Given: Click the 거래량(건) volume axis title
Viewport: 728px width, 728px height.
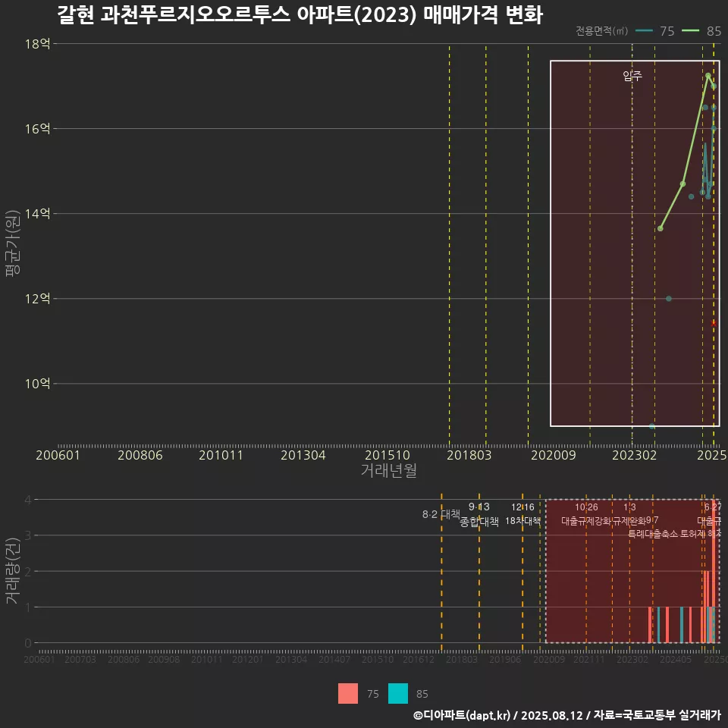Looking at the screenshot, I should pyautogui.click(x=12, y=570).
